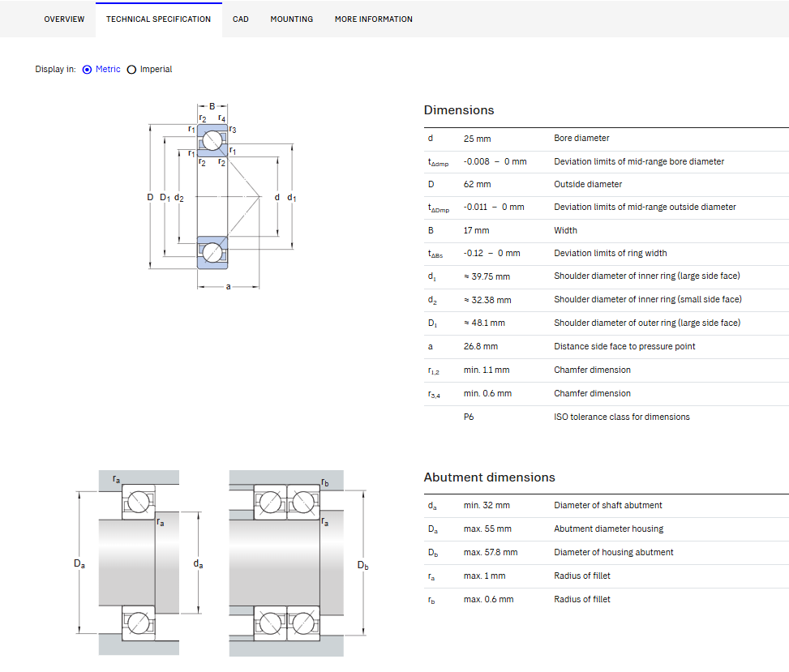Click 'Shoulder diameter of inner ring (large side face)'
Image resolution: width=789 pixels, height=672 pixels.
647,276
